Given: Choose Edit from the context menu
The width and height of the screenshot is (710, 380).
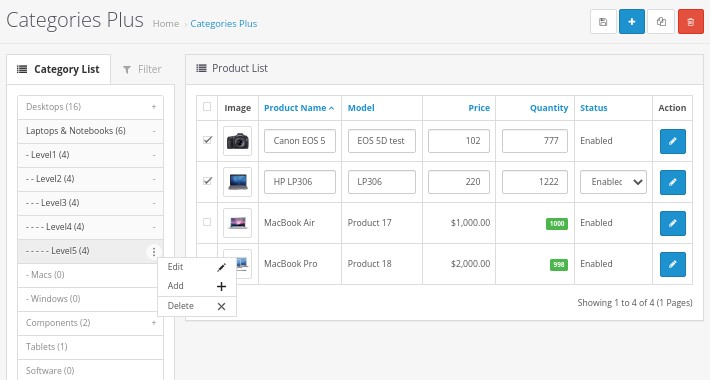Looking at the screenshot, I should (197, 267).
